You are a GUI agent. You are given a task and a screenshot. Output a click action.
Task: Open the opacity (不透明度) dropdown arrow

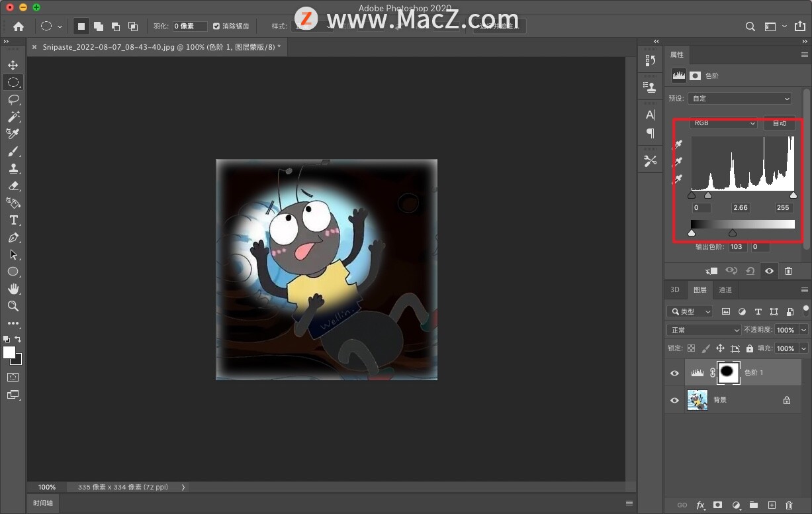point(804,330)
